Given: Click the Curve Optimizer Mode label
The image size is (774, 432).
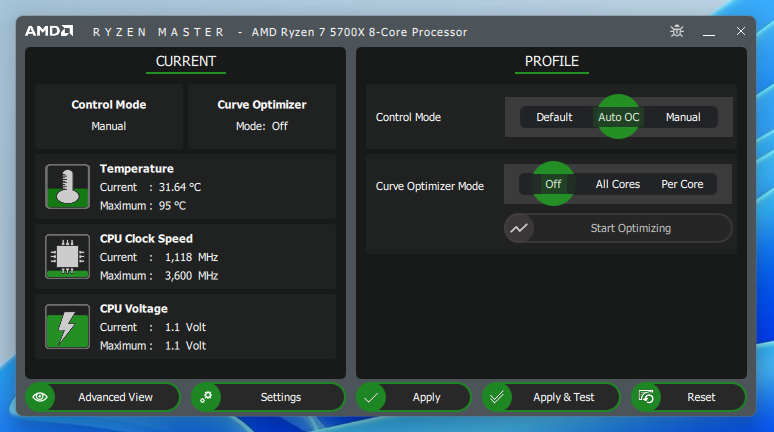Looking at the screenshot, I should point(429,186).
